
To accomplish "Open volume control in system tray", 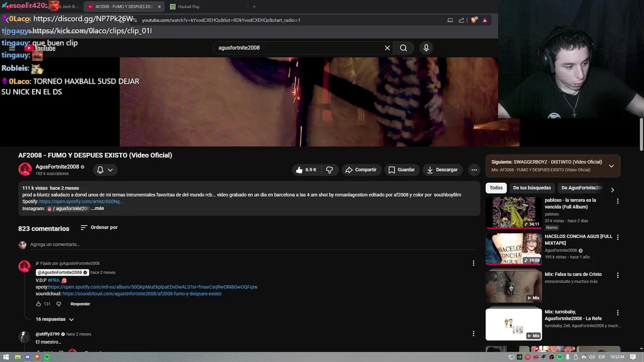I will 592,357.
